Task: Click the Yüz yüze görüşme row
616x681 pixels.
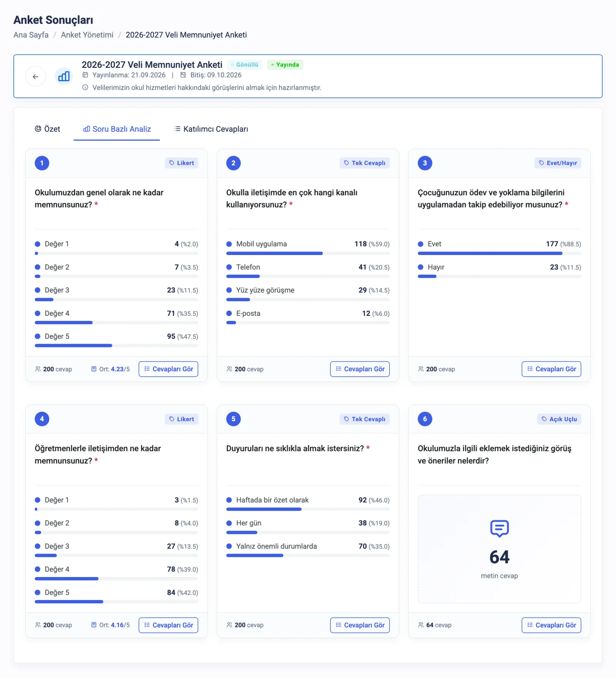Action: [308, 294]
